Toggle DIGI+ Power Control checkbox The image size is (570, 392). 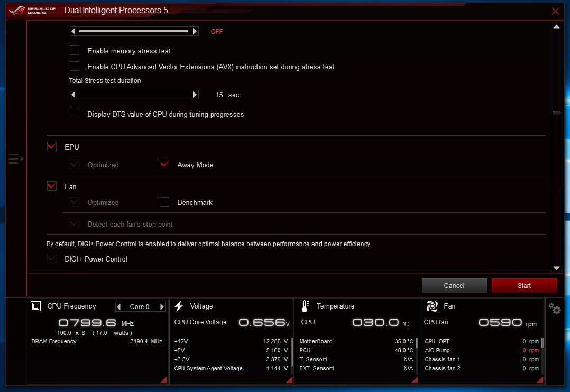52,258
